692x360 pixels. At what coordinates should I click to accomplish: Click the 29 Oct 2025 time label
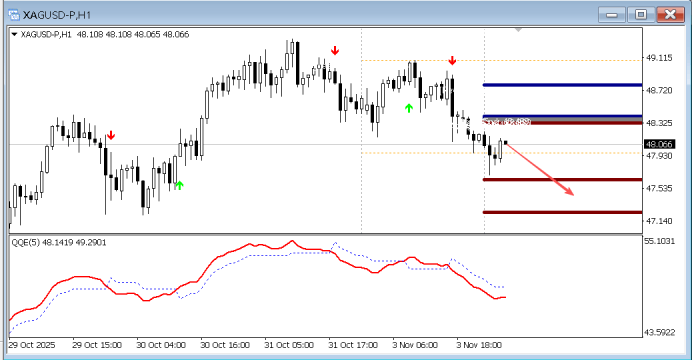tap(32, 345)
